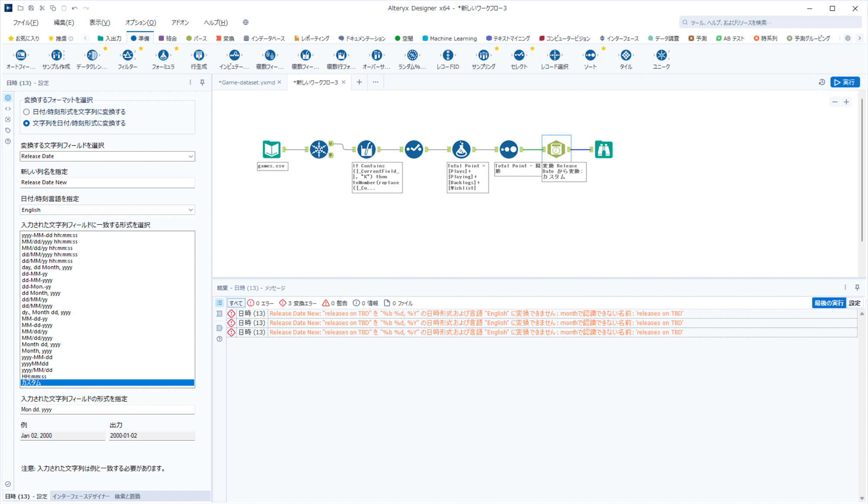868x504 pixels.
Task: Open the ファイル menu
Action: click(x=26, y=23)
